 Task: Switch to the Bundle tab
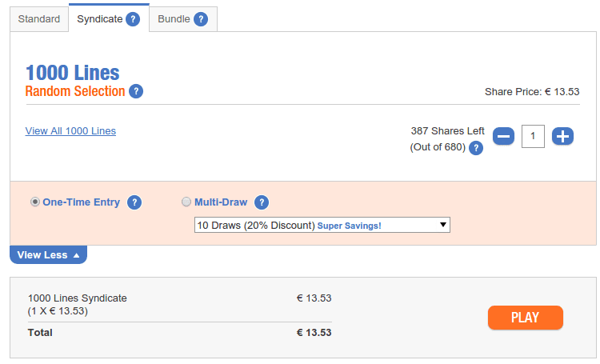point(183,19)
